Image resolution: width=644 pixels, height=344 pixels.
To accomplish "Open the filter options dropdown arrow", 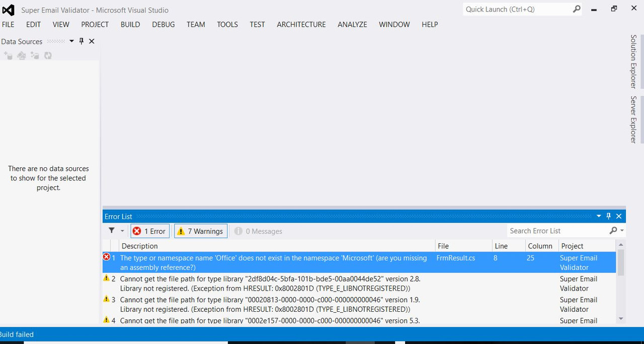I will (x=122, y=231).
